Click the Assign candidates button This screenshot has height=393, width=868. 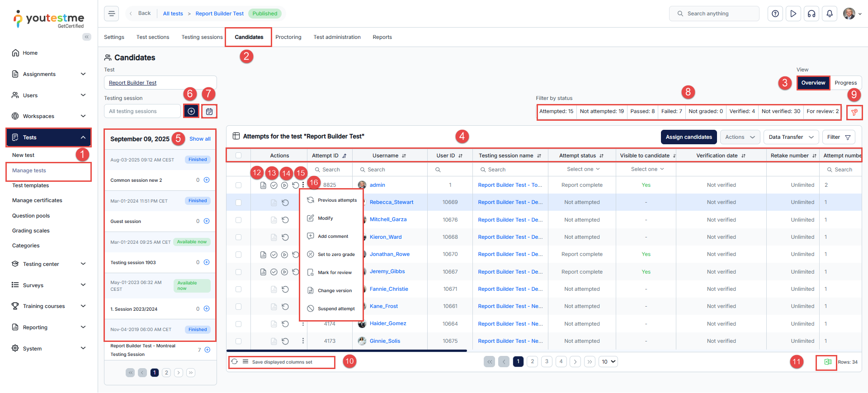[689, 137]
